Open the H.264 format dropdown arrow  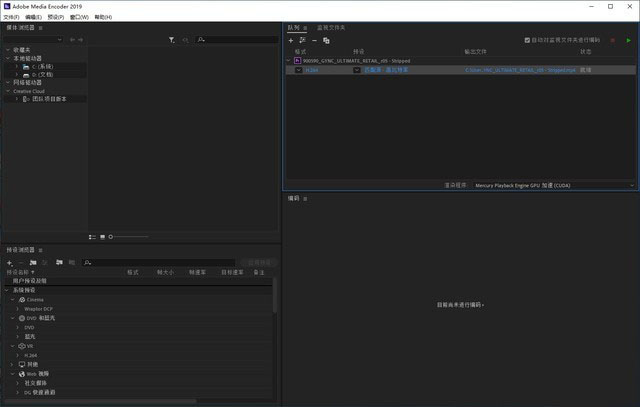click(298, 70)
